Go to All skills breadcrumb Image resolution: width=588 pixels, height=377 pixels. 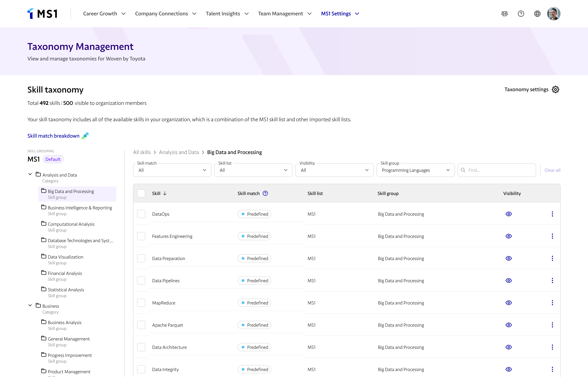[x=142, y=152]
